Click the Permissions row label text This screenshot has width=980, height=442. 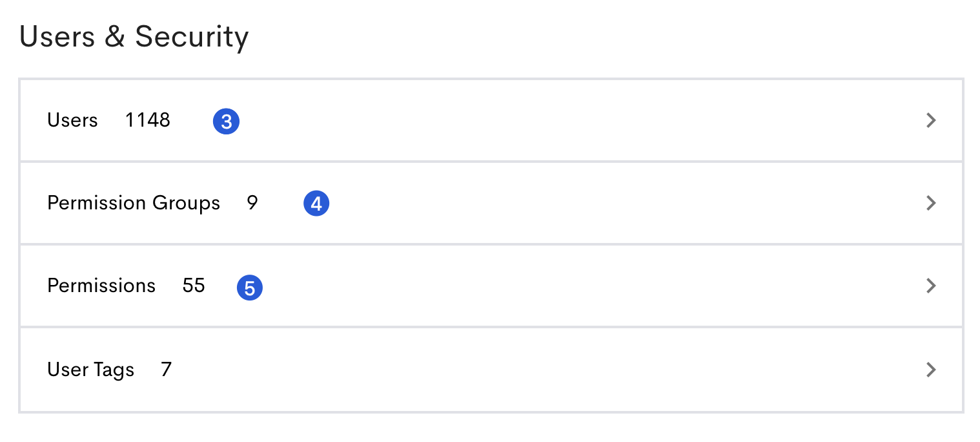pos(101,286)
